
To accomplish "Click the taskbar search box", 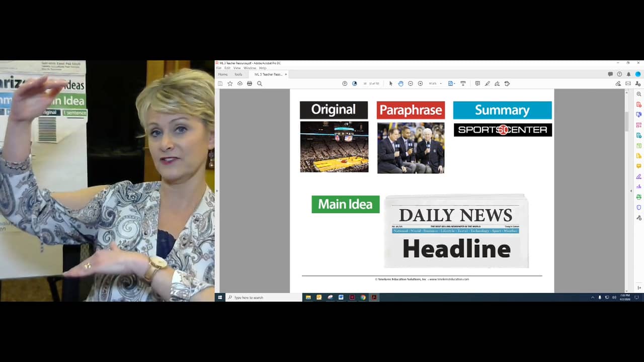I will coord(264,297).
